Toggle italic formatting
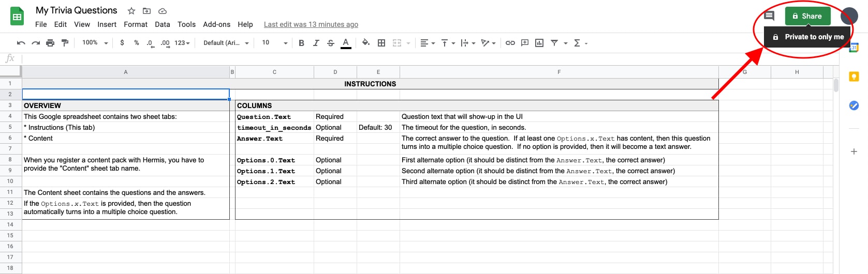868x274 pixels. tap(316, 43)
